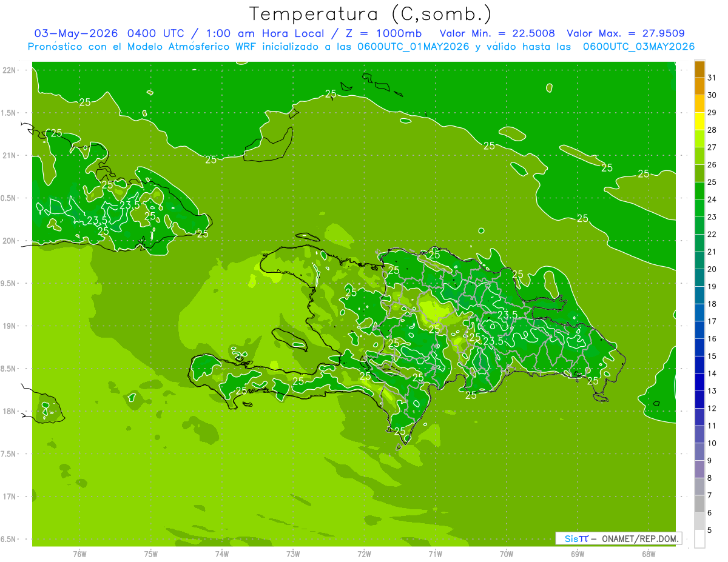Click the gray 6 degree legend swatch
This screenshot has height=562, width=728.
click(699, 521)
